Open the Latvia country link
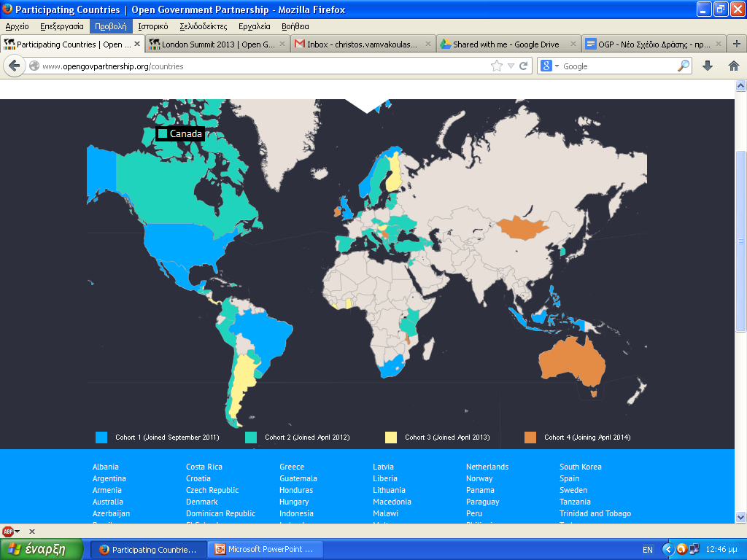This screenshot has width=747, height=560. [383, 467]
